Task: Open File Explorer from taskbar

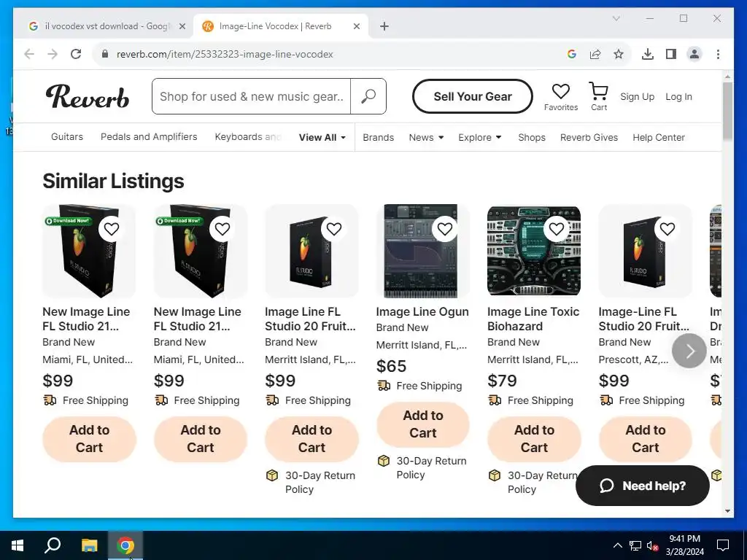Action: pos(89,545)
